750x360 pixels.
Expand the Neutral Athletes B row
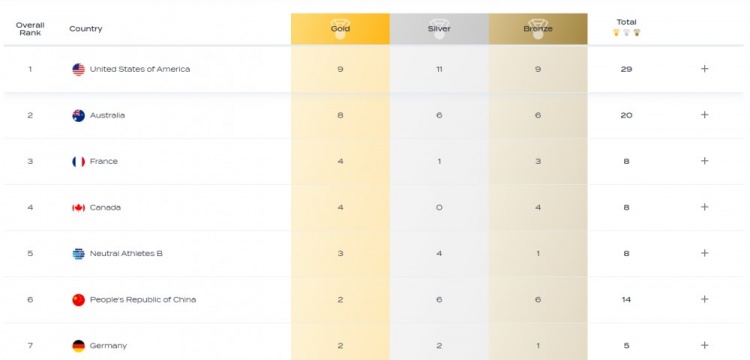tap(704, 253)
